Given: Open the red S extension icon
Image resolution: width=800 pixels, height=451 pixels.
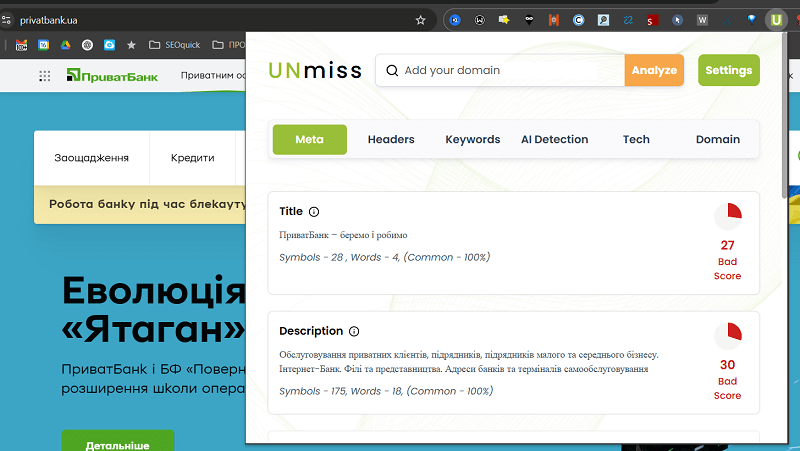Looking at the screenshot, I should coord(652,20).
